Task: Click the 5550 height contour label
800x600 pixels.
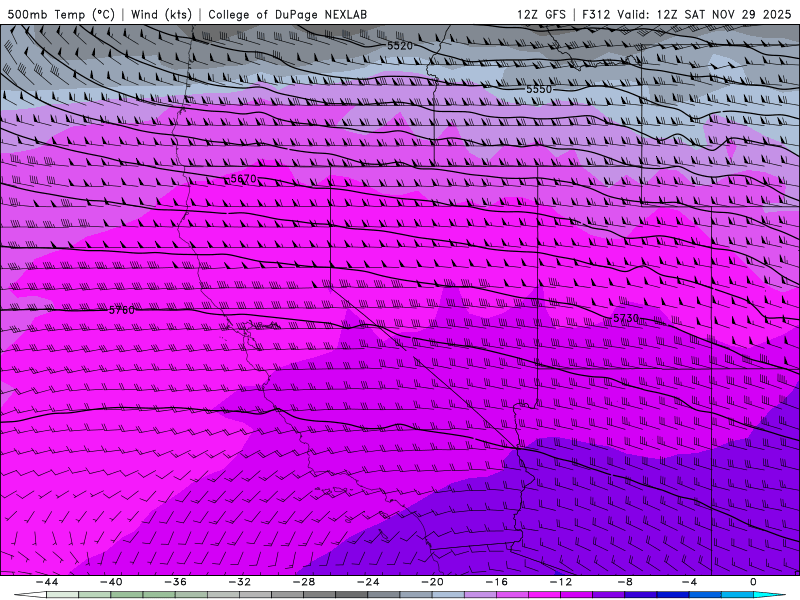Action: coord(539,89)
